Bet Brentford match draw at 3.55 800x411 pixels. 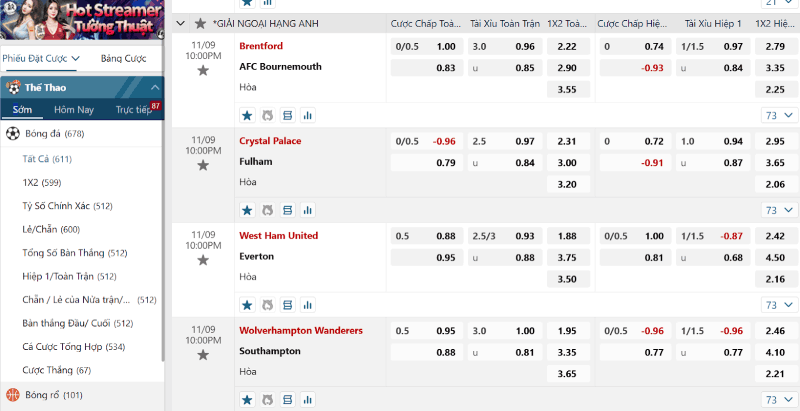pyautogui.click(x=568, y=89)
